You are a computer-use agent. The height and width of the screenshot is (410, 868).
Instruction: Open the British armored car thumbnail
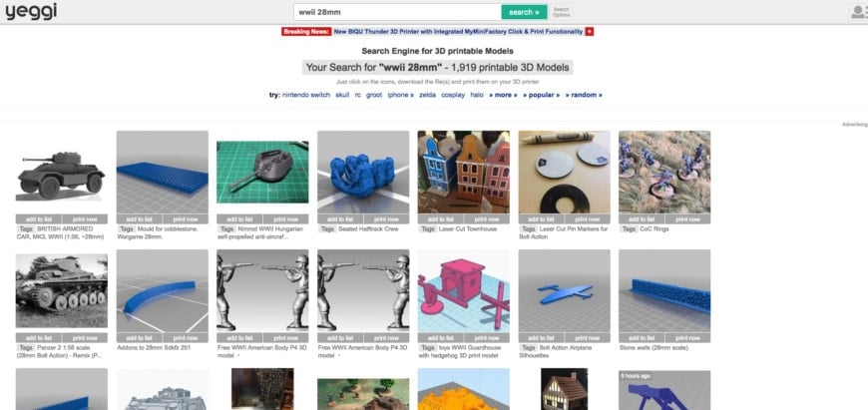[62, 172]
